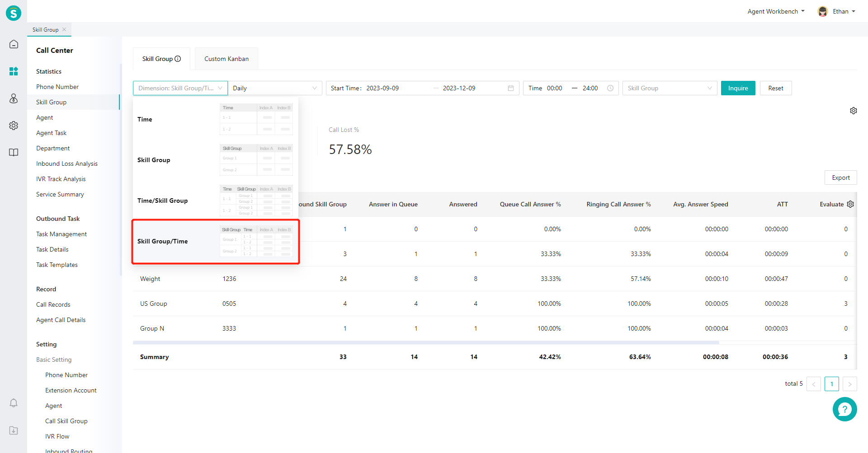
Task: Click the Weight row name
Action: tap(150, 279)
